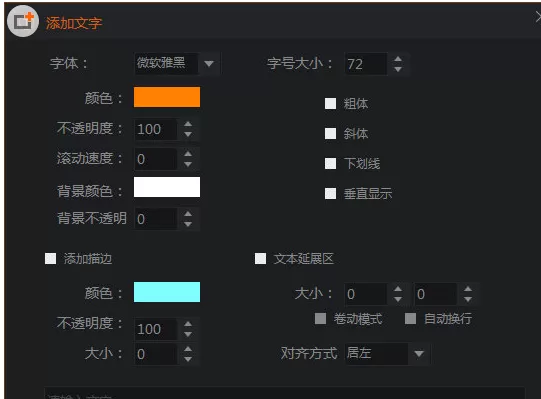Image resolution: width=541 pixels, height=399 pixels.
Task: Decrease text 不透明度 with down arrow
Action: 188,134
